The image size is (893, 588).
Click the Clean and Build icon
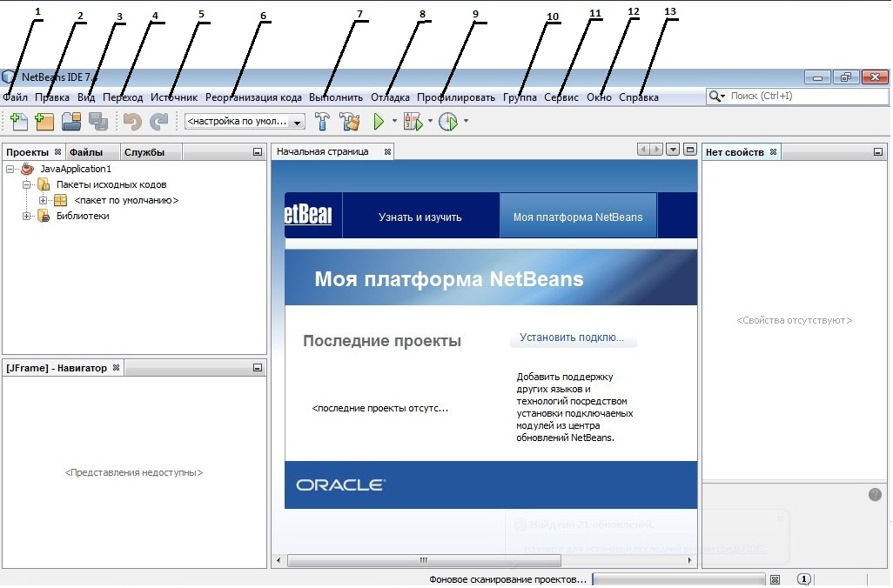pyautogui.click(x=350, y=121)
